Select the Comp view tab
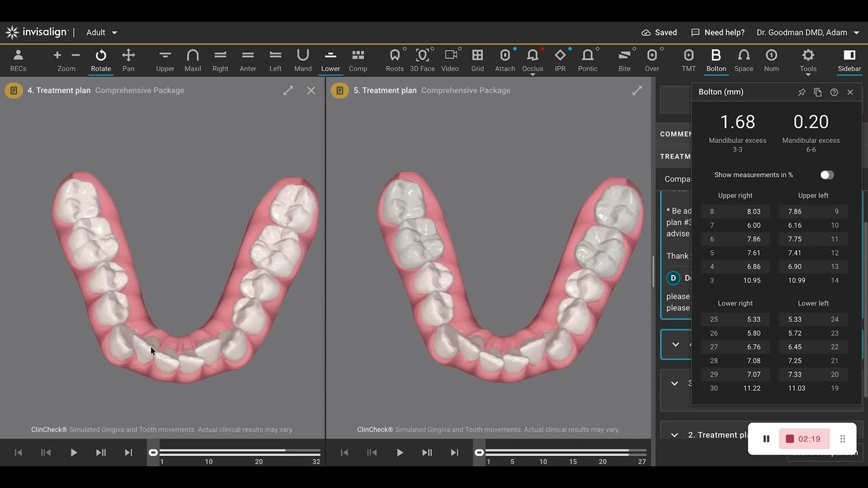 pos(358,60)
